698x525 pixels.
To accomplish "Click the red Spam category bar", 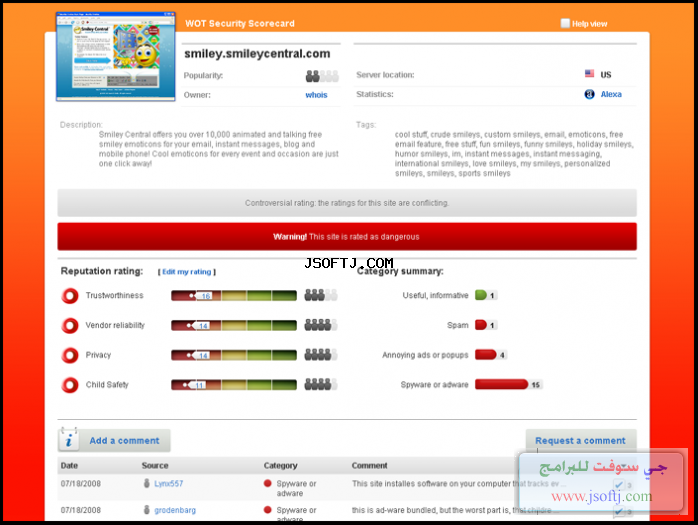I will (x=481, y=325).
